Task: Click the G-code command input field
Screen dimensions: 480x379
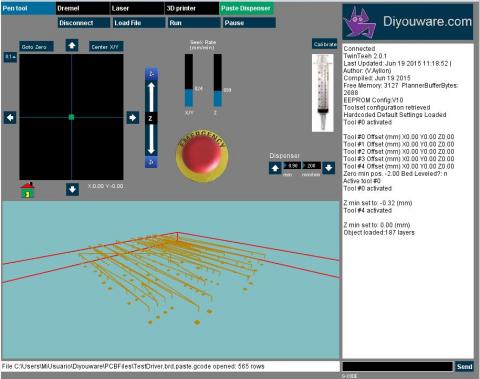Action: [x=397, y=366]
